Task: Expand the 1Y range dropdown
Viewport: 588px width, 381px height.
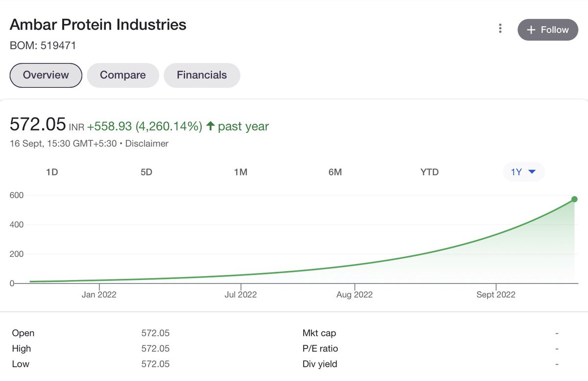Action: pyautogui.click(x=524, y=172)
